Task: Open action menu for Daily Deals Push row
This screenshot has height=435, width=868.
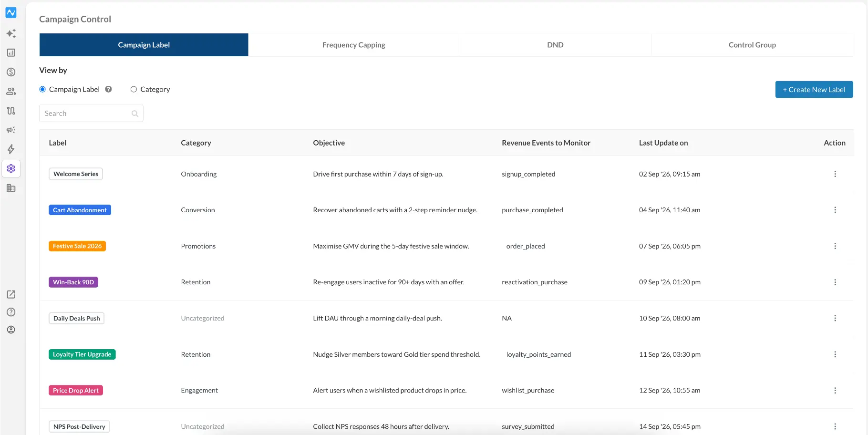Action: 835,318
